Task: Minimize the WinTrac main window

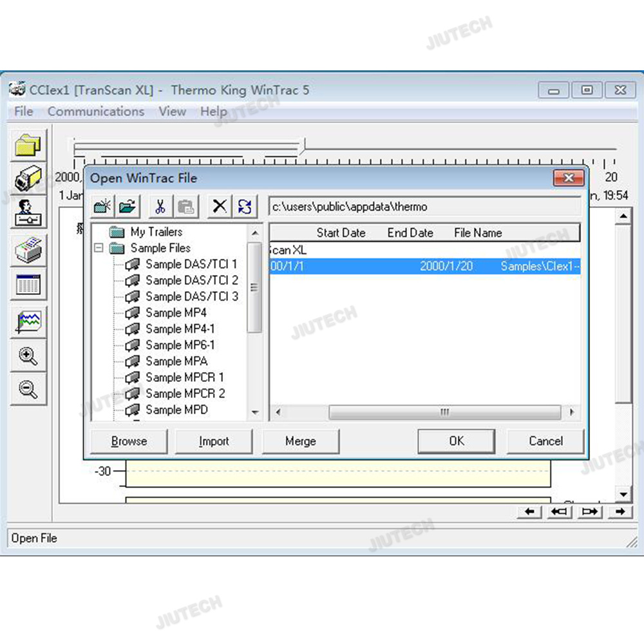Action: pyautogui.click(x=554, y=90)
